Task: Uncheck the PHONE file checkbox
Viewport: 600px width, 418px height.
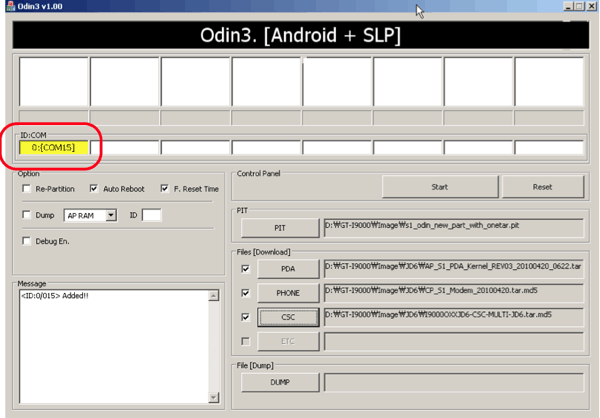Action: pyautogui.click(x=246, y=293)
